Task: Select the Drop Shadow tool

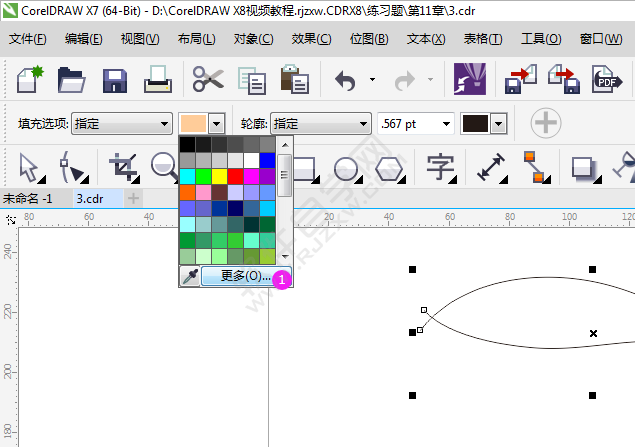Action: click(586, 168)
